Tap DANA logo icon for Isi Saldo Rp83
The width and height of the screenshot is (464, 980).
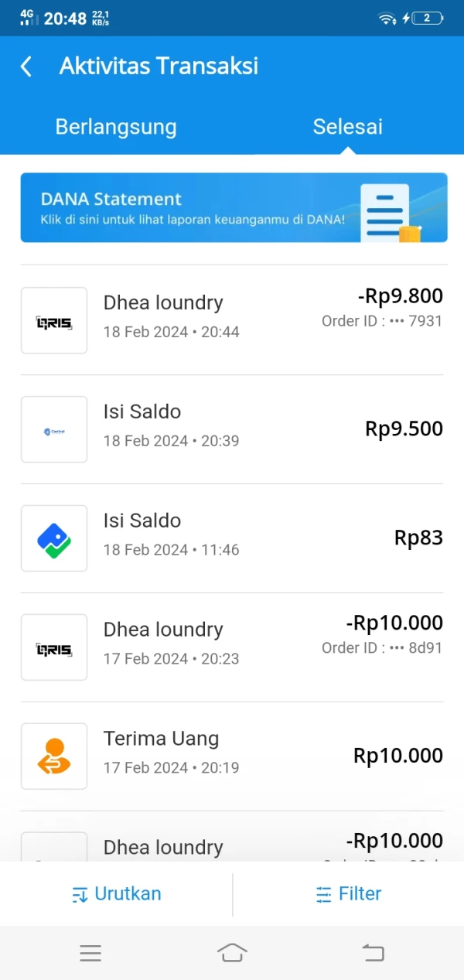click(x=54, y=539)
